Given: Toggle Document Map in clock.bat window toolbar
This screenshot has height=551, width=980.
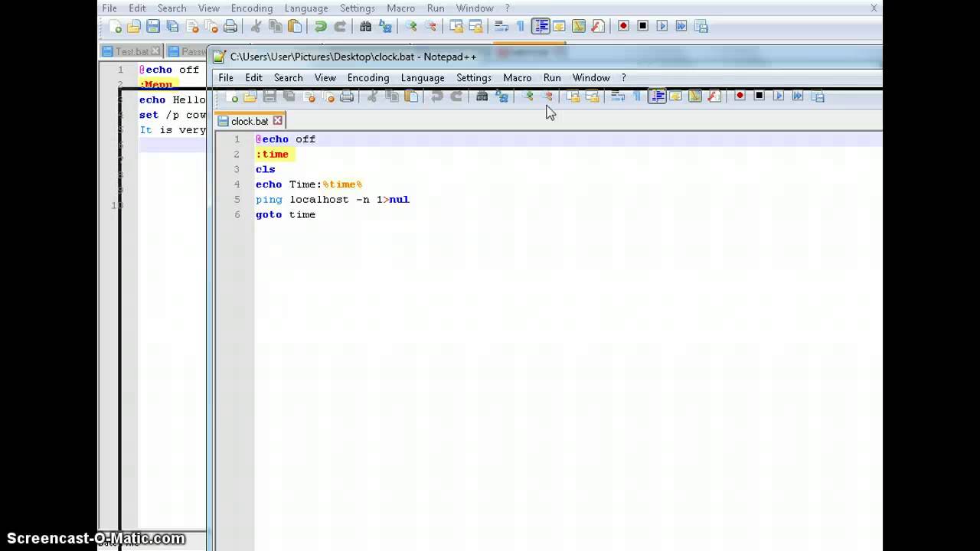Looking at the screenshot, I should point(695,96).
